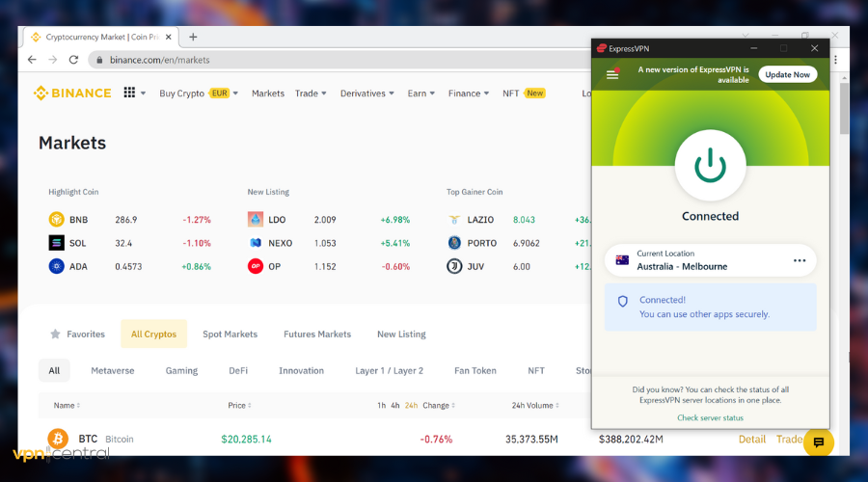The height and width of the screenshot is (482, 868).
Task: Open the Check server status link
Action: coord(710,417)
